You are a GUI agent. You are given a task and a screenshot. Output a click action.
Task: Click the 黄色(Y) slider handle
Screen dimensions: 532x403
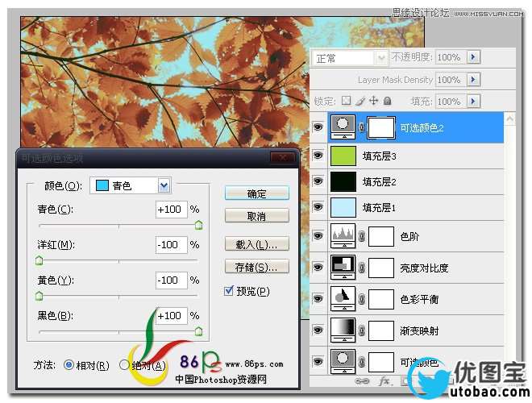click(39, 296)
